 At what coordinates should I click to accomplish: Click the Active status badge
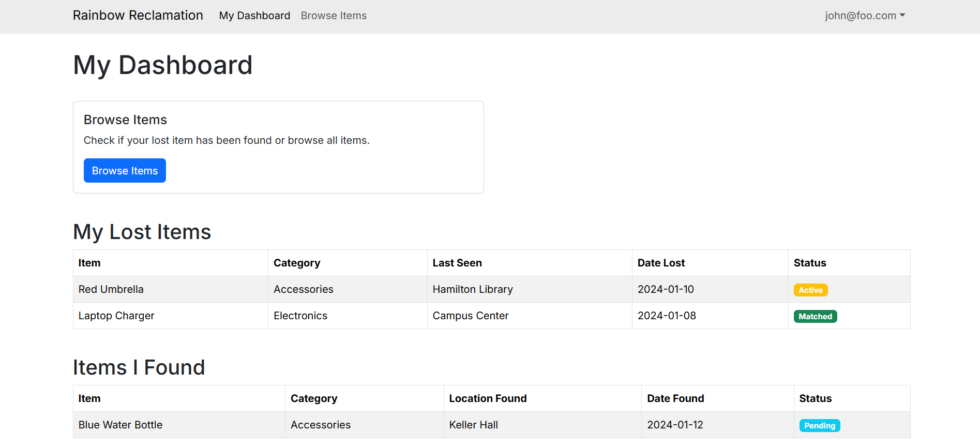[810, 290]
